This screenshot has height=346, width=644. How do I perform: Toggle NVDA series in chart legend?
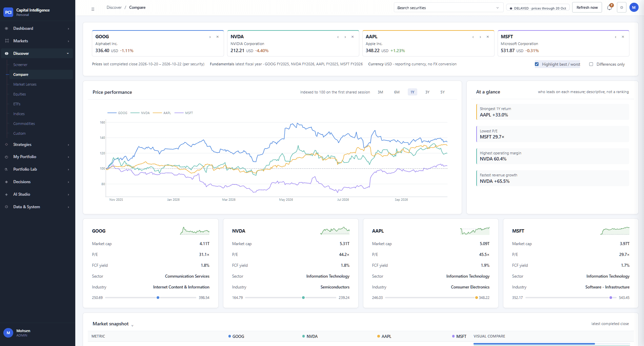pos(140,113)
